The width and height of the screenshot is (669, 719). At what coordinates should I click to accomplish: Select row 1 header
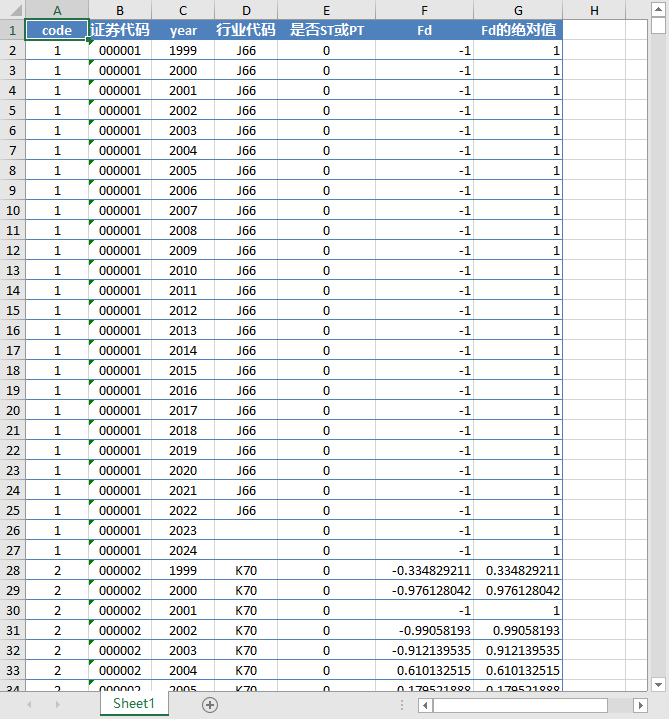pyautogui.click(x=12, y=30)
